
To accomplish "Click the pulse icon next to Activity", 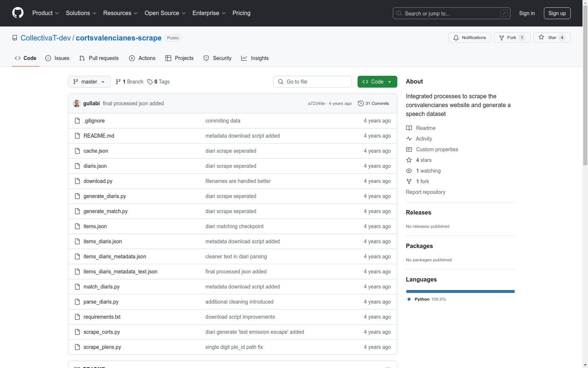I will coord(409,139).
